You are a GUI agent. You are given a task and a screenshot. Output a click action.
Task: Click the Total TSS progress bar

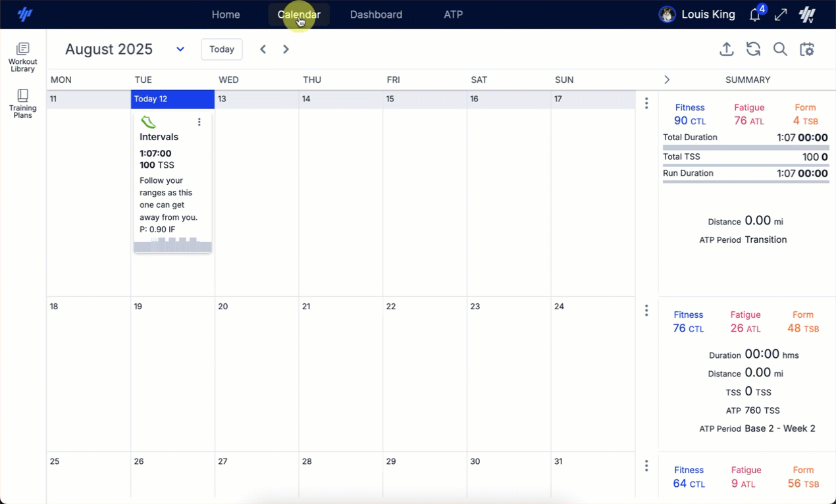click(745, 165)
